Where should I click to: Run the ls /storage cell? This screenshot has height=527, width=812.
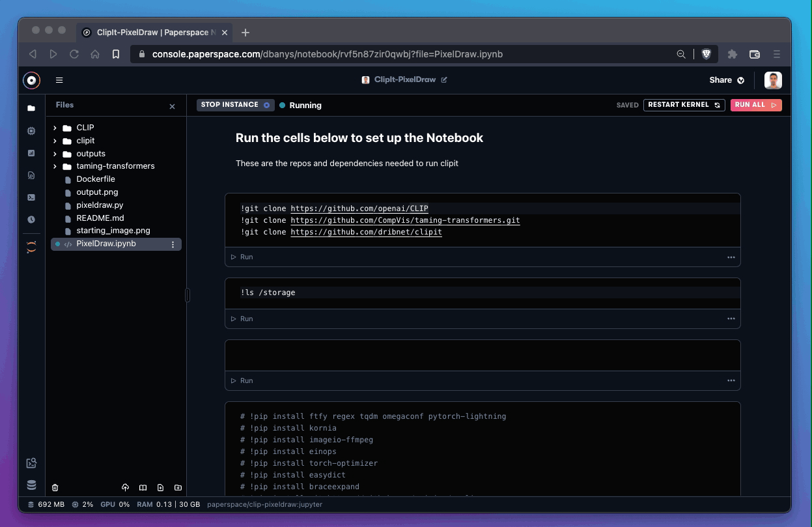[x=242, y=319]
